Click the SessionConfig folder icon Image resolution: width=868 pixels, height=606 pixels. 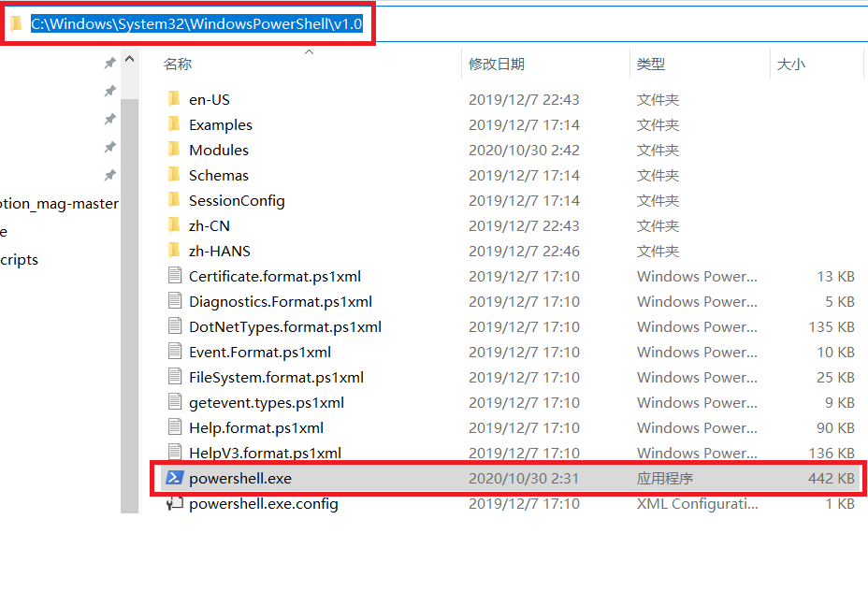174,200
